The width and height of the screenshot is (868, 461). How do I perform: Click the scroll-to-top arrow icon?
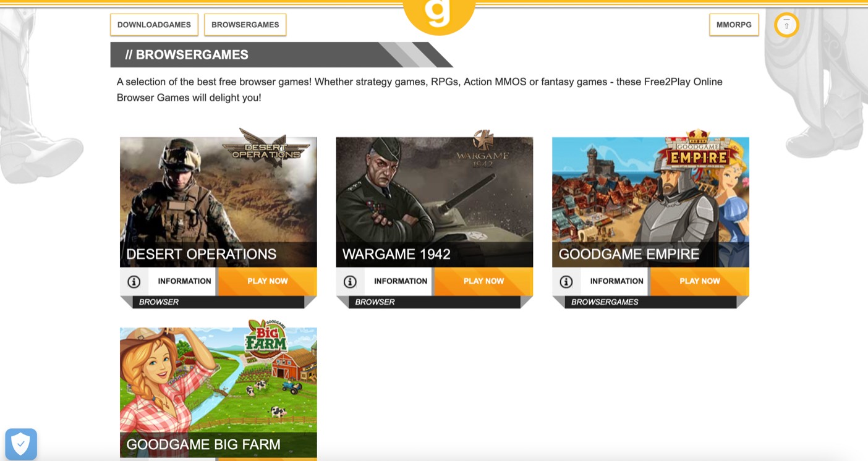(786, 25)
